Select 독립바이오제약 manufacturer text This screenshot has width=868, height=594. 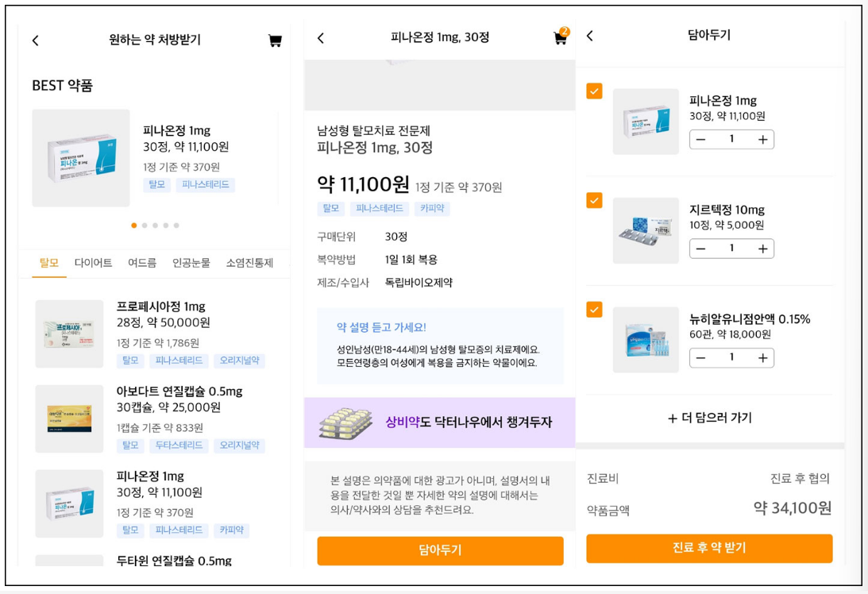419,283
